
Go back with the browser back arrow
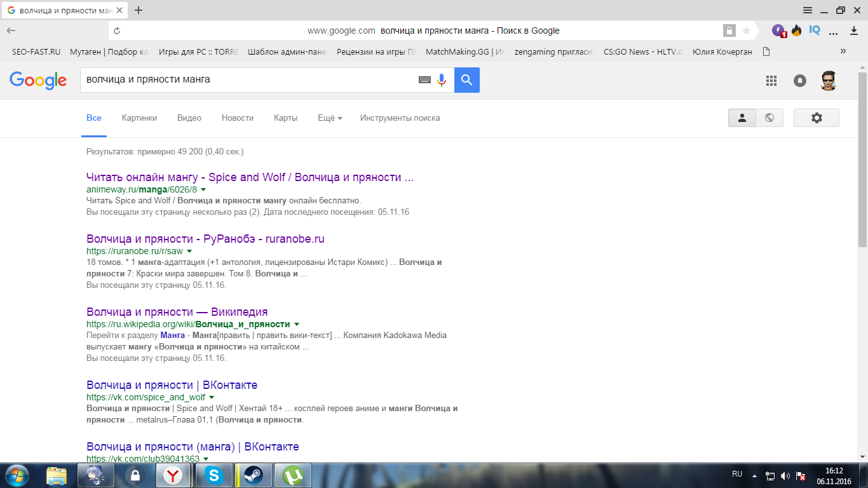pos(11,30)
